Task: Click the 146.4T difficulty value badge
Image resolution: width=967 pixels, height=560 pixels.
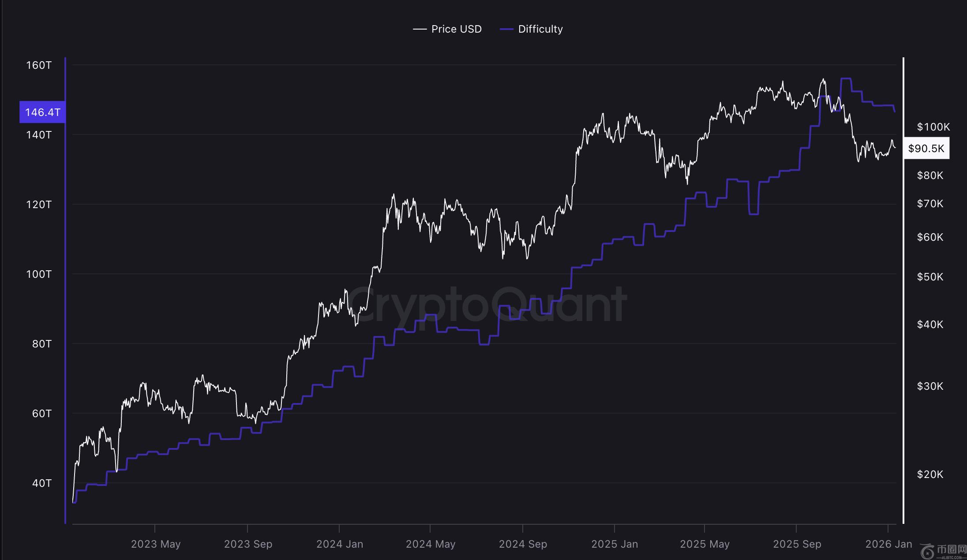Action: 42,112
